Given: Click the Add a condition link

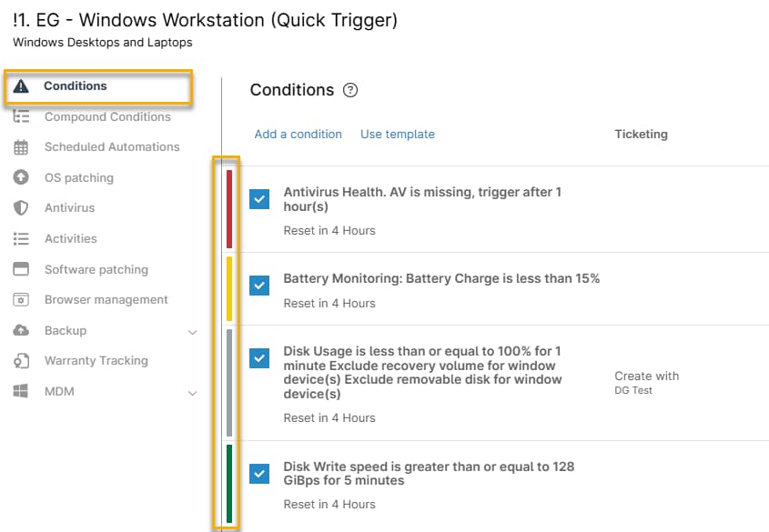Looking at the screenshot, I should click(x=298, y=135).
